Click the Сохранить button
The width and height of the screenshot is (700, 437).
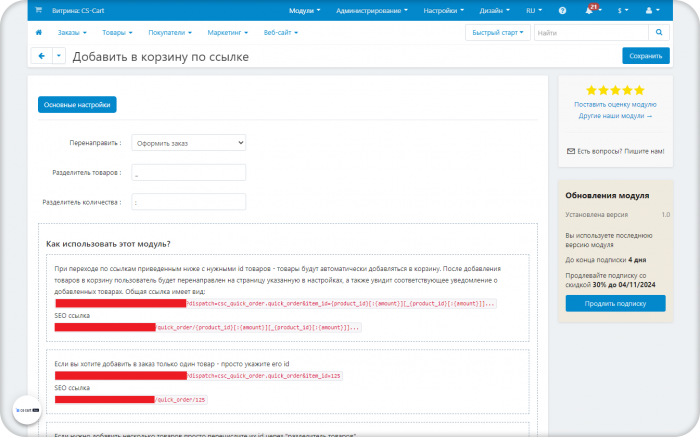click(646, 56)
